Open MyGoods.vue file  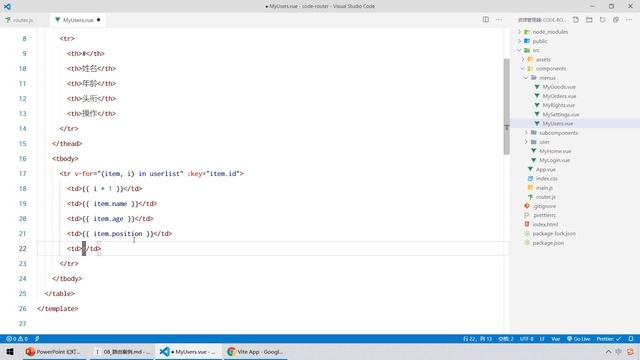click(559, 87)
